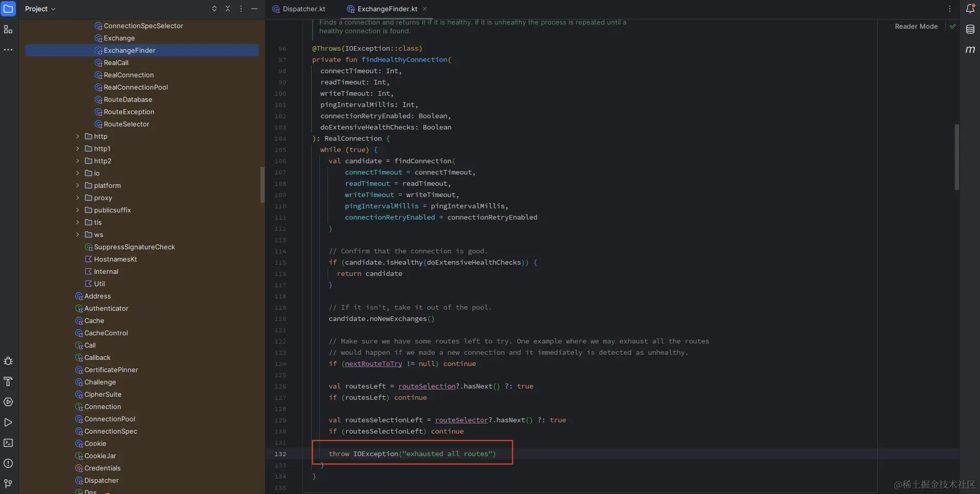Open the Git version control tool window
This screenshot has width=980, height=494.
click(x=8, y=484)
